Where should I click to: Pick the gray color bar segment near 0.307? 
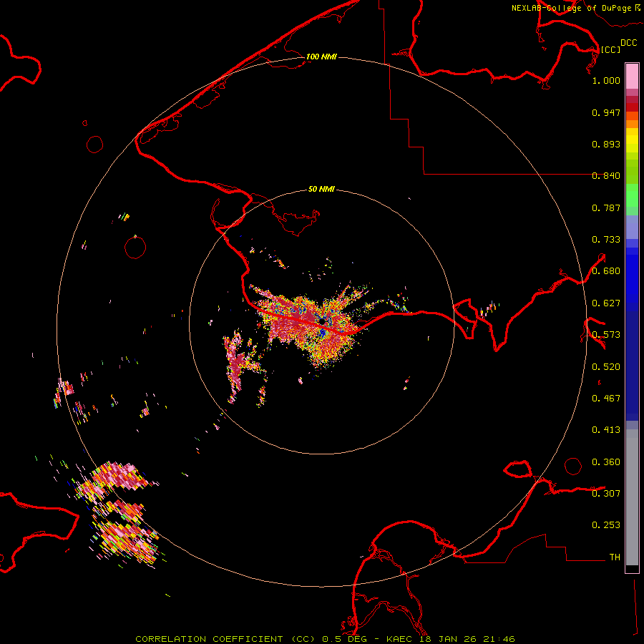coord(632,494)
